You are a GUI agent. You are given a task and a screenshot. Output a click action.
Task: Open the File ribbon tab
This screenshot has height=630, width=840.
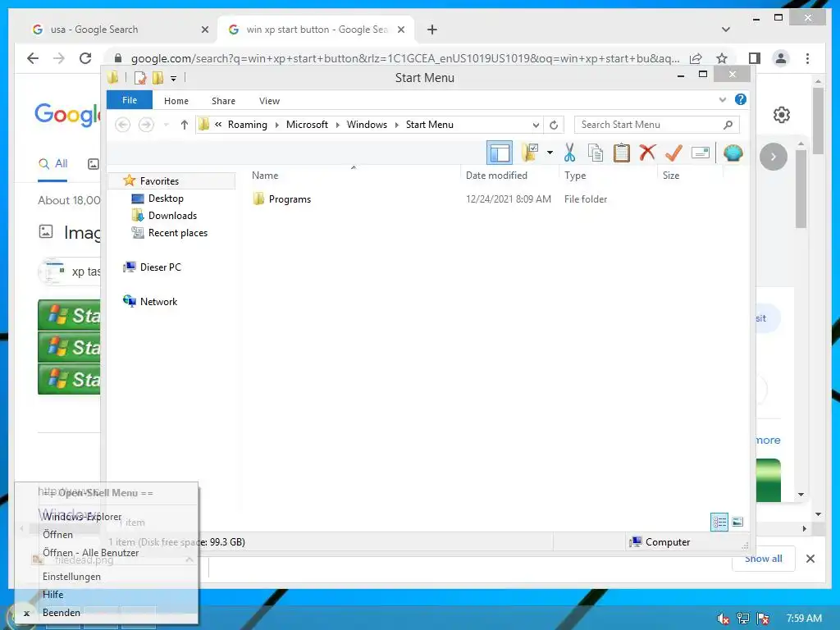point(130,100)
